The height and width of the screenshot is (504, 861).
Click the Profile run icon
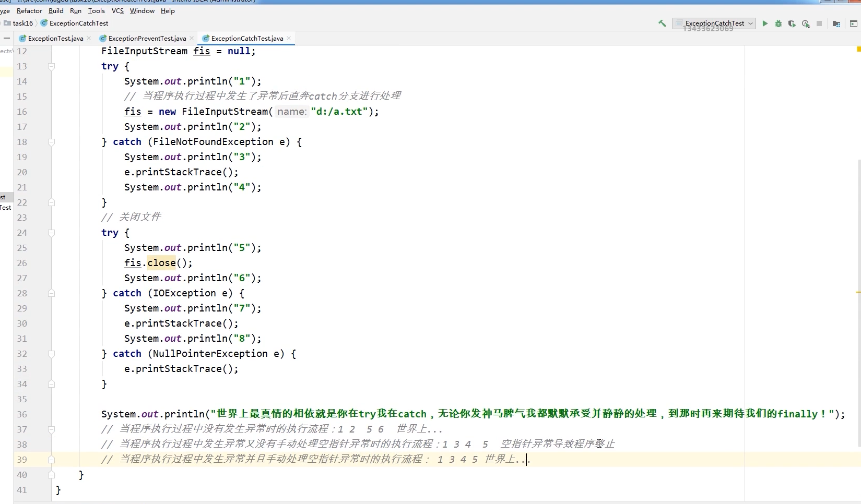coord(806,23)
